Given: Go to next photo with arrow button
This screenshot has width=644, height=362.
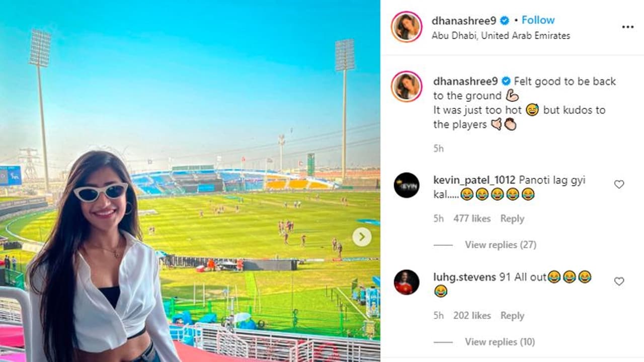Looking at the screenshot, I should pyautogui.click(x=362, y=237).
